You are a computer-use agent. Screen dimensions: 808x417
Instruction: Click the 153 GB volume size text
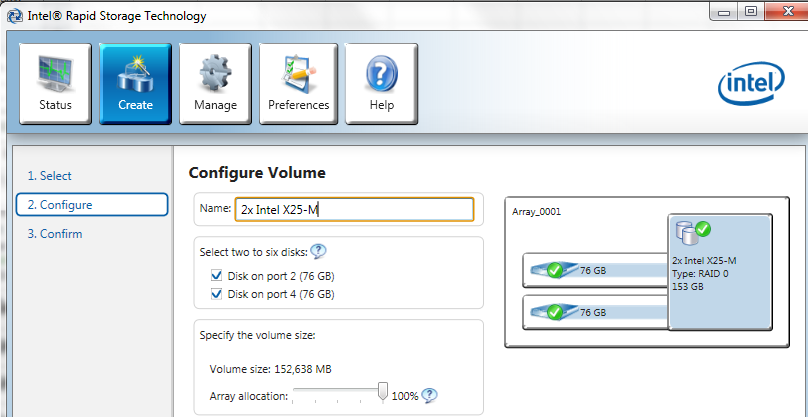688,287
